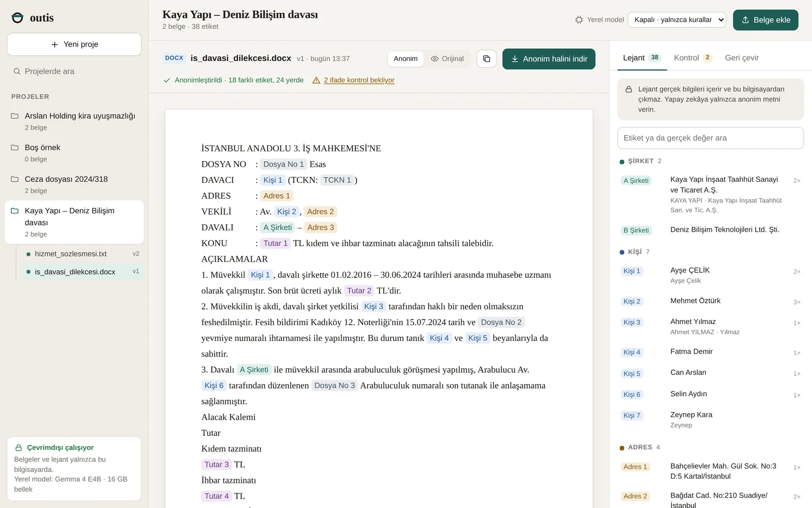This screenshot has width=812, height=508.
Task: Click the Adres 3 tag in DAVALI line
Action: (321, 228)
